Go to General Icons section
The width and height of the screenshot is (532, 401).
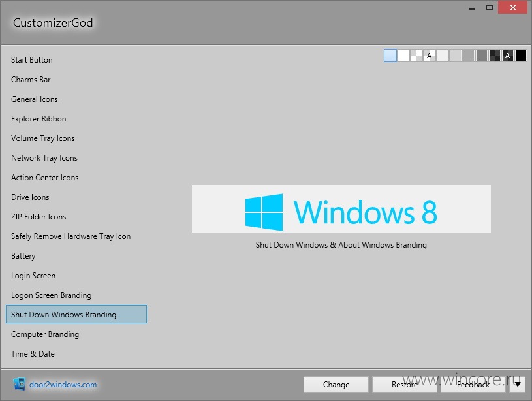[x=34, y=99]
